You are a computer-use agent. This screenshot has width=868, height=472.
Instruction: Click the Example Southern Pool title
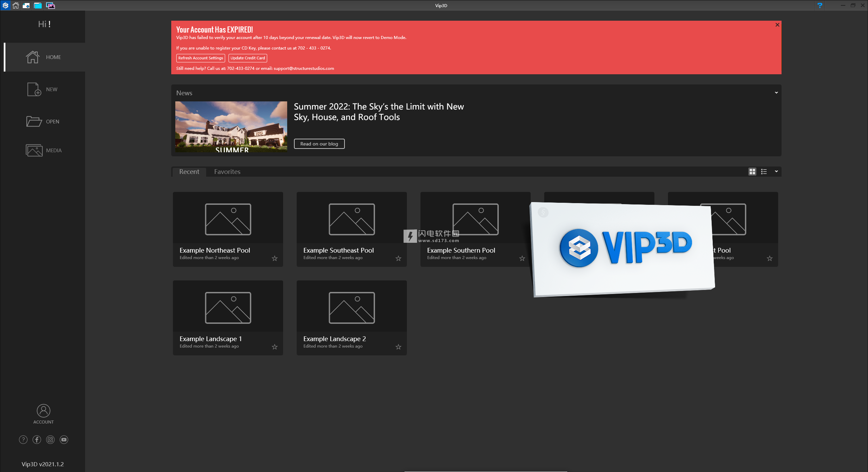tap(461, 250)
